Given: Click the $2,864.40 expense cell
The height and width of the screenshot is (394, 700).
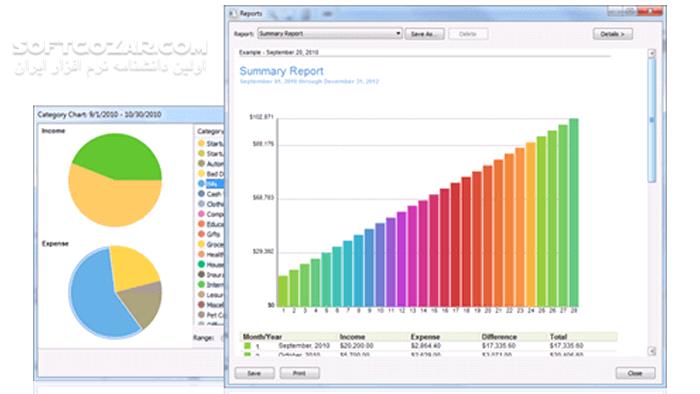Looking at the screenshot, I should click(x=426, y=345).
